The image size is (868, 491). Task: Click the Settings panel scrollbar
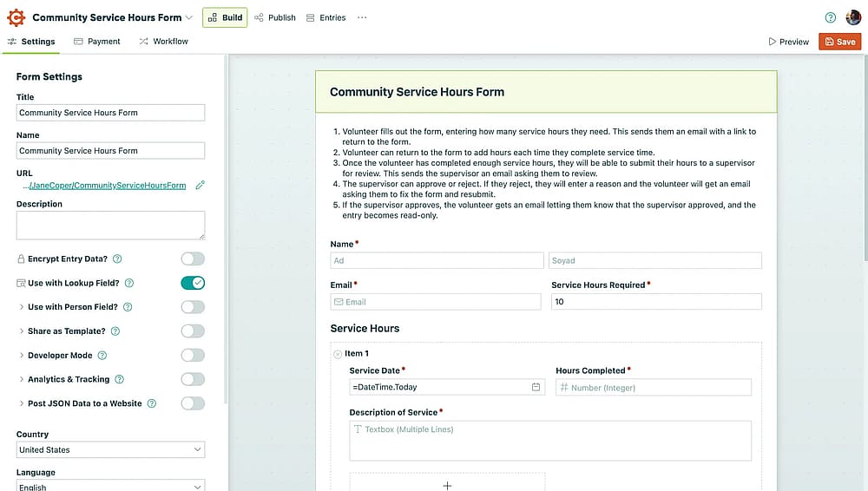226,230
